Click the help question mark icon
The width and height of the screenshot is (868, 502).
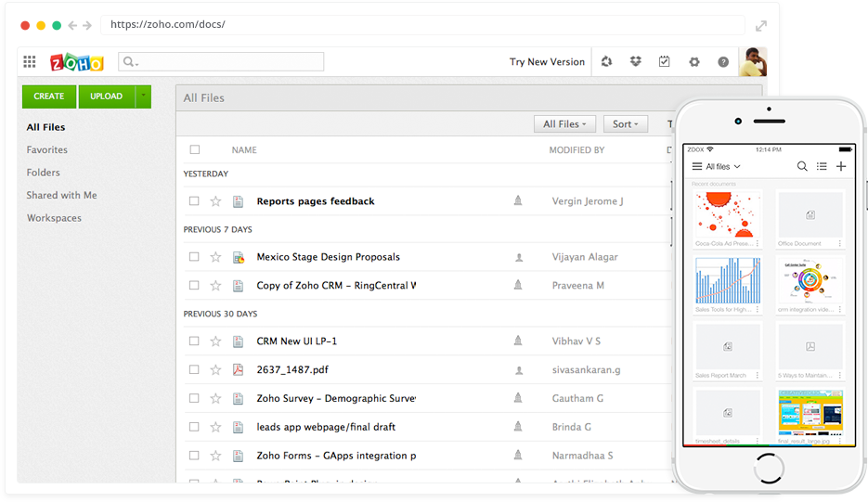coord(723,62)
